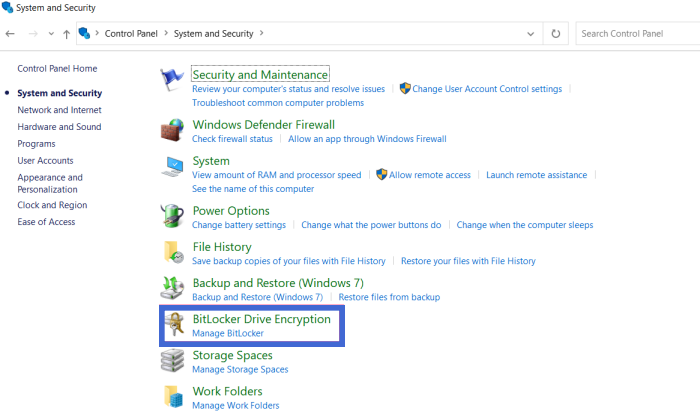The width and height of the screenshot is (700, 417).
Task: Click the Storage Spaces drives icon
Action: [173, 361]
